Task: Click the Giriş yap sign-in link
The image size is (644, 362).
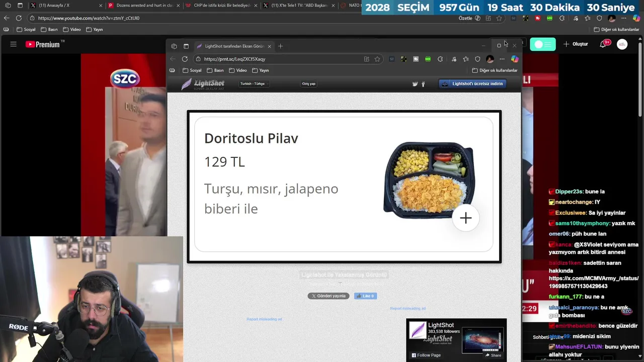Action: click(308, 83)
